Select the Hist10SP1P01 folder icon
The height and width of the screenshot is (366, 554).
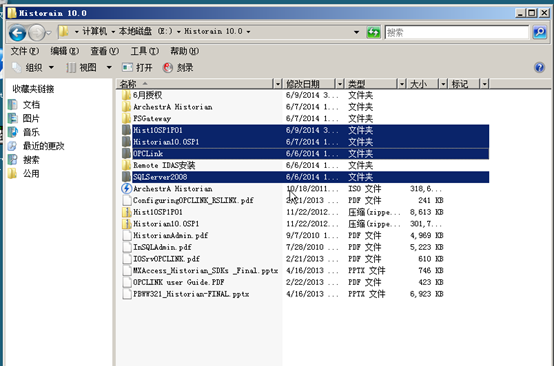pos(126,130)
